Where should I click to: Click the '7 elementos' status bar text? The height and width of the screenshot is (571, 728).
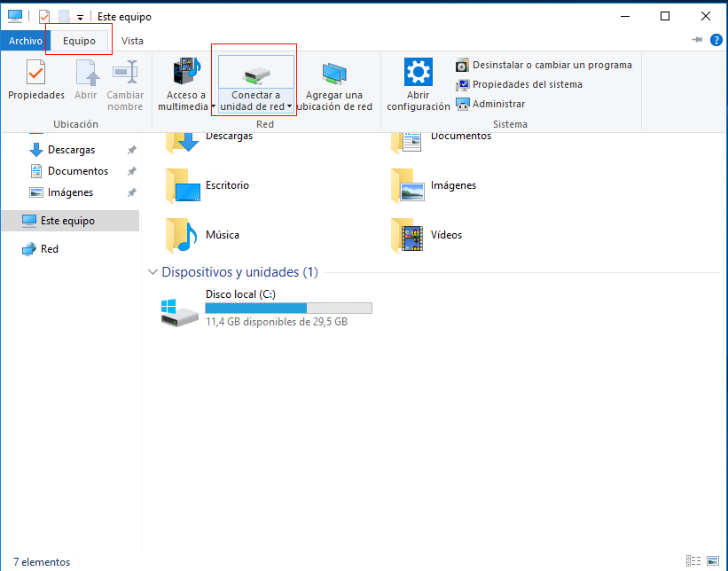[x=42, y=562]
